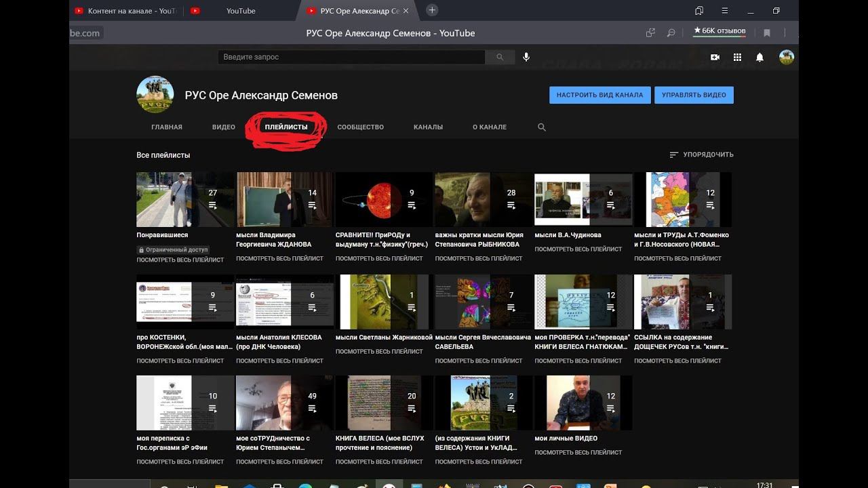Open the 66K отзывов site reviews badge
This screenshot has height=488, width=868.
tap(719, 31)
